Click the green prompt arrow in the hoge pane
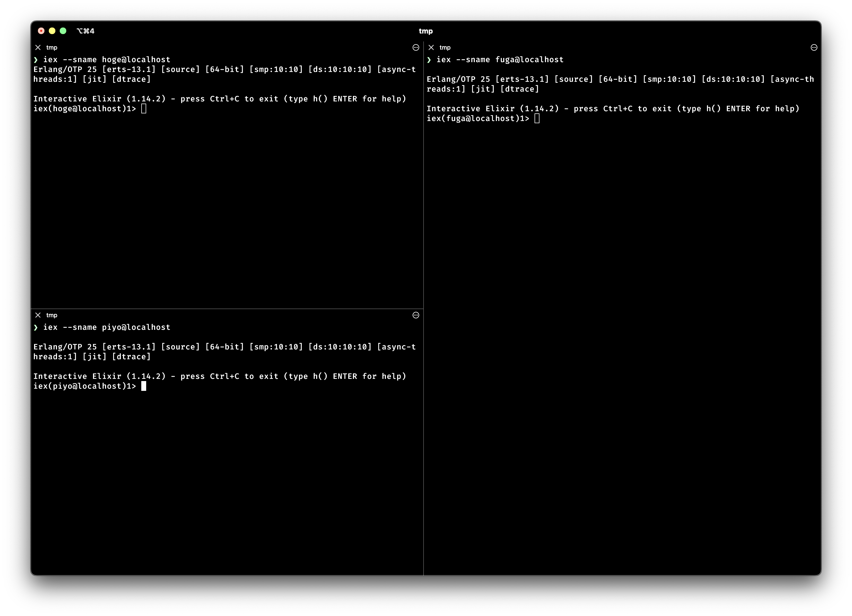 coord(36,59)
